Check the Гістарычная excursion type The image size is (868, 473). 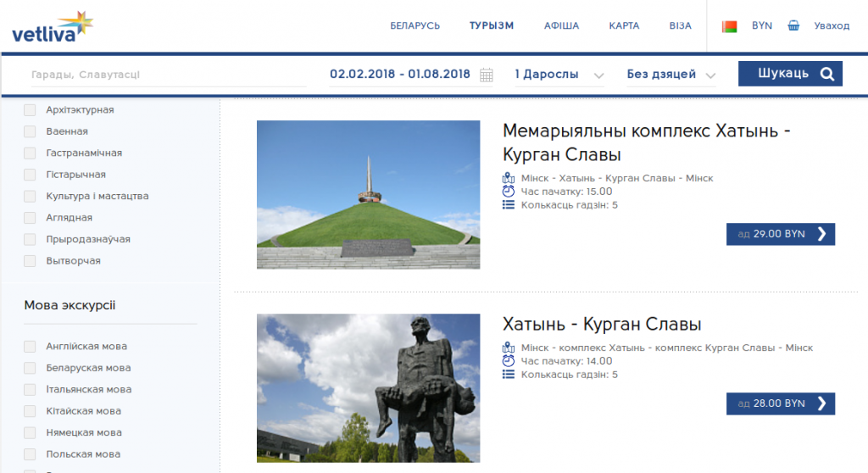(x=30, y=175)
